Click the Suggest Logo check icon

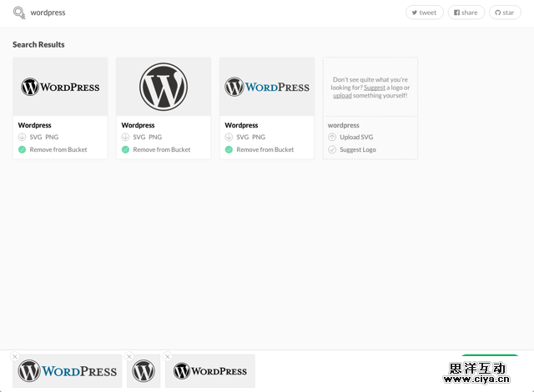tap(332, 149)
